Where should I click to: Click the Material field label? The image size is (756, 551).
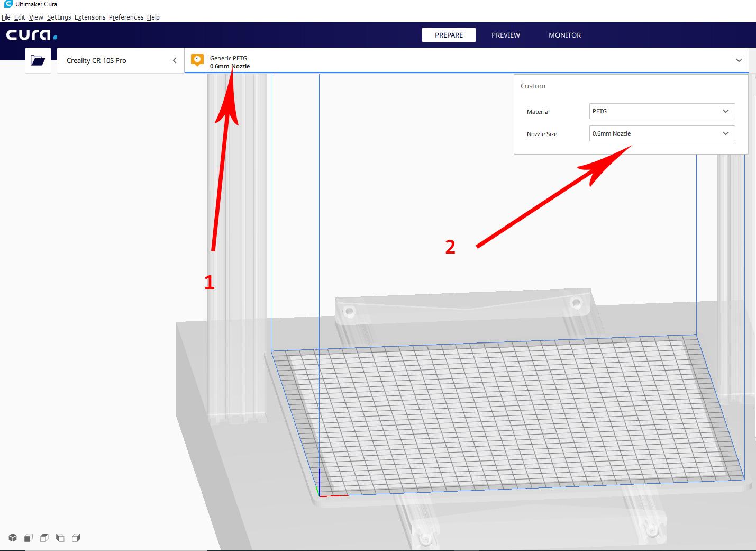point(538,112)
